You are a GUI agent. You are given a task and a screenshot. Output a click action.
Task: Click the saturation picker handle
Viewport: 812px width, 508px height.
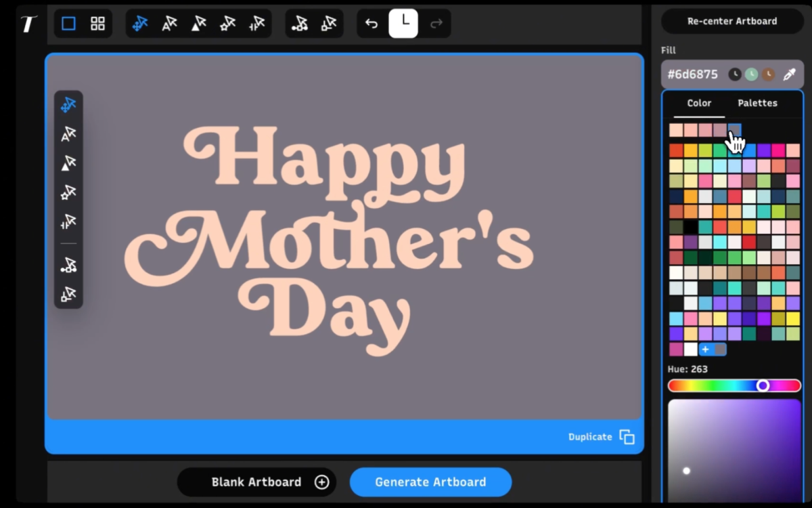click(x=686, y=471)
